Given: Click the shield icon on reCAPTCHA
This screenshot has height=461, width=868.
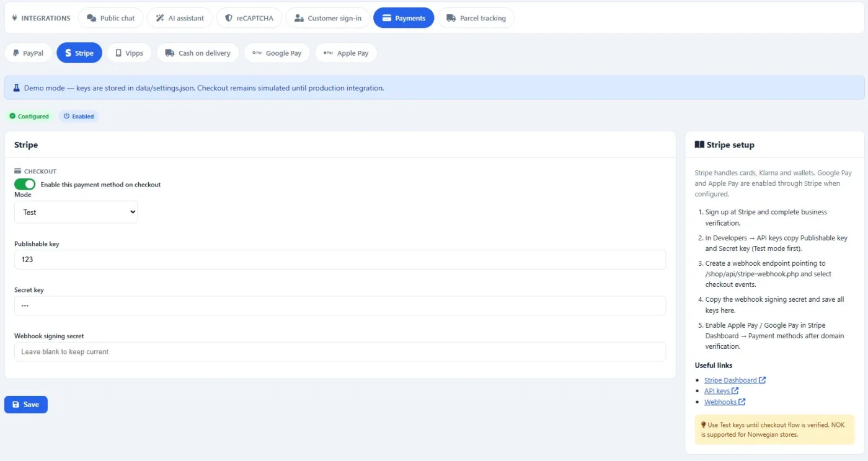Looking at the screenshot, I should pos(229,18).
